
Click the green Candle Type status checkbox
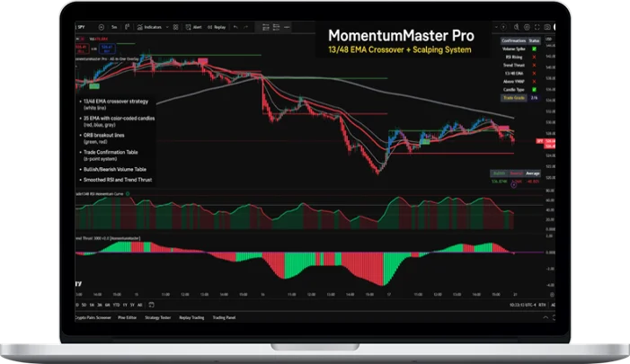[534, 90]
